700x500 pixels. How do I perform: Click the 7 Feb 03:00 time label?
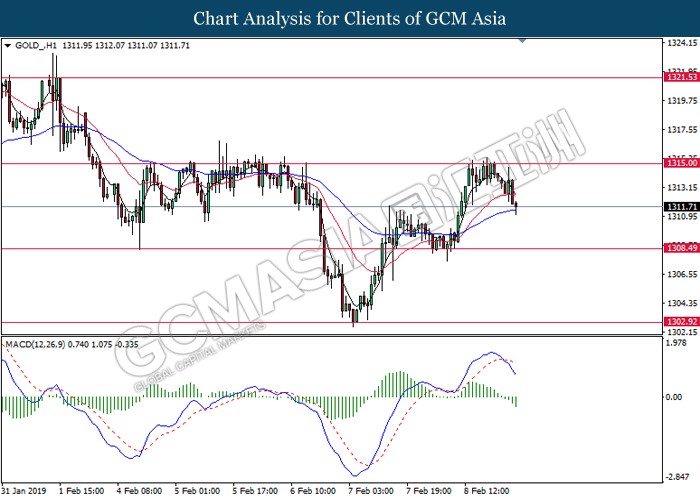pos(373,492)
